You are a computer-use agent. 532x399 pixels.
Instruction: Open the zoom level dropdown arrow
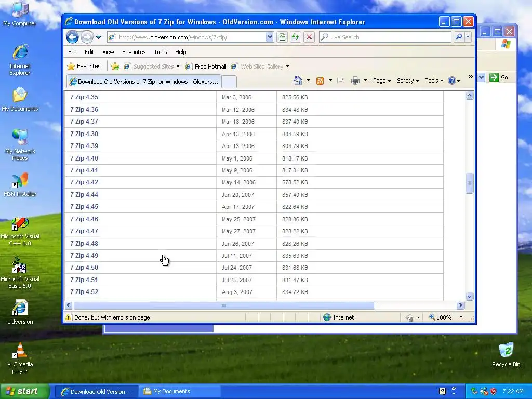coord(461,317)
